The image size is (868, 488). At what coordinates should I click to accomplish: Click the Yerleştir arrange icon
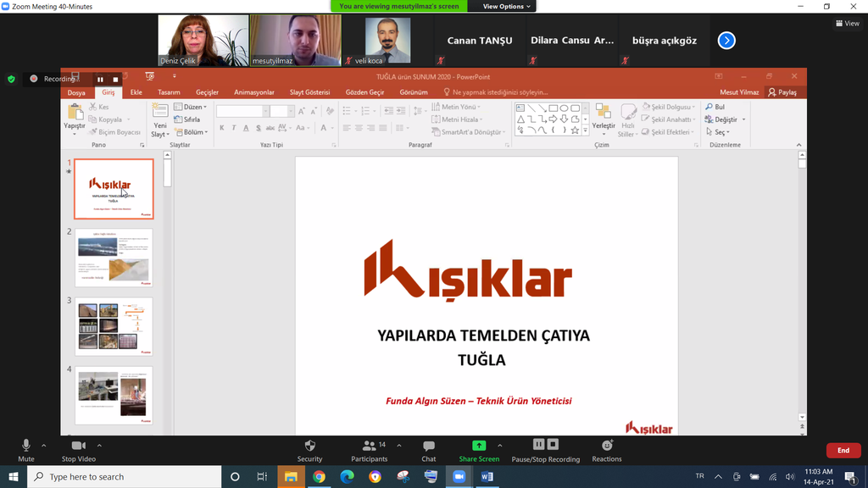click(604, 112)
